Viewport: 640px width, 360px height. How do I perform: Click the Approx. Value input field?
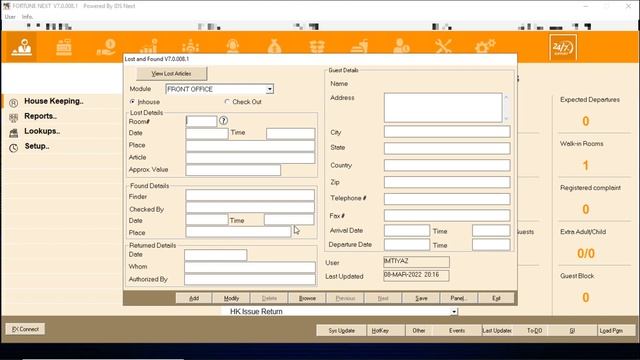coord(233,170)
